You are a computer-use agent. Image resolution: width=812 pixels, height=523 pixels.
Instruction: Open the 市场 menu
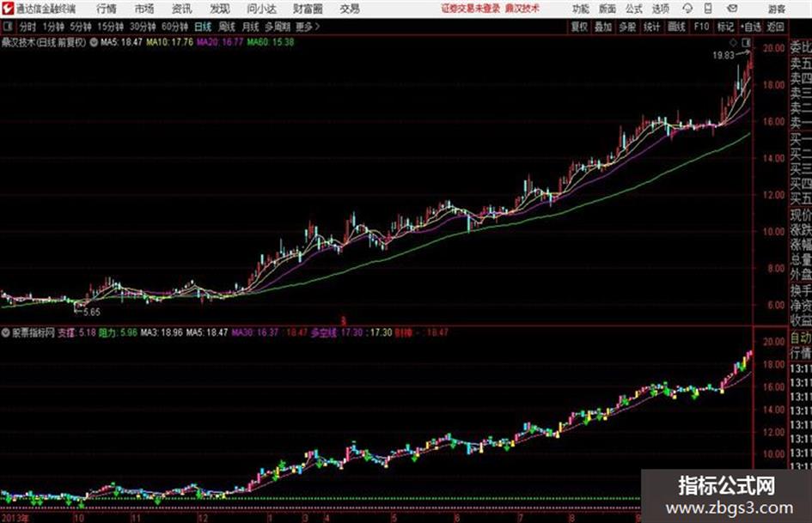click(144, 9)
